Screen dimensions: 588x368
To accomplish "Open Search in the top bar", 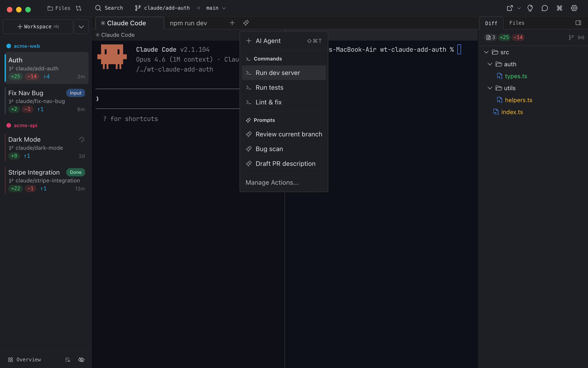I will click(x=109, y=8).
